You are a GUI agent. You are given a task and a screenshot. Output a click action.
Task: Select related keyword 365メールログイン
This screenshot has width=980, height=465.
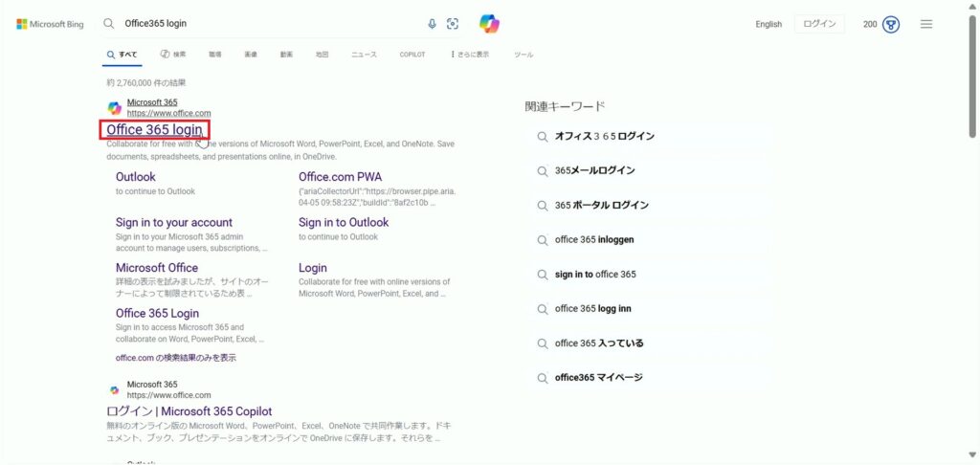[x=594, y=170]
